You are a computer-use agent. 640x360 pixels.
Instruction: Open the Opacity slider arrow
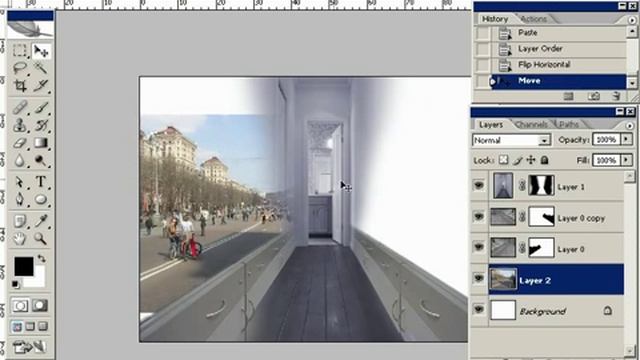[626, 140]
